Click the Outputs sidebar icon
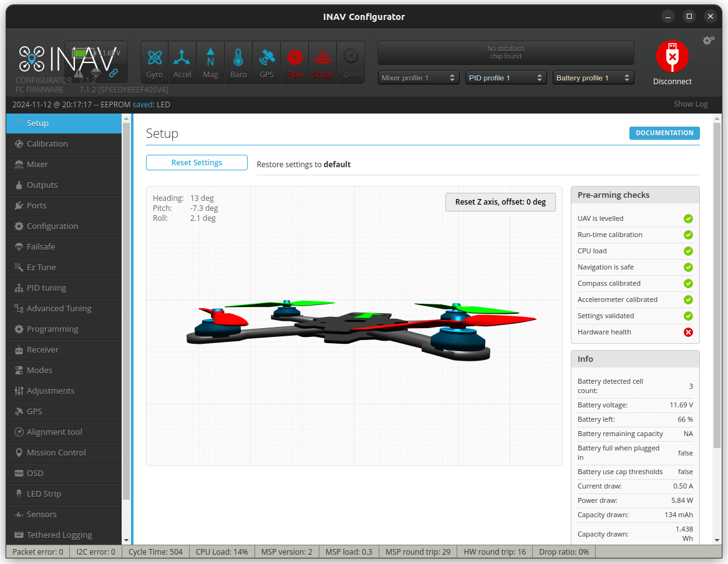Screen dimensions: 728x564 (19, 185)
